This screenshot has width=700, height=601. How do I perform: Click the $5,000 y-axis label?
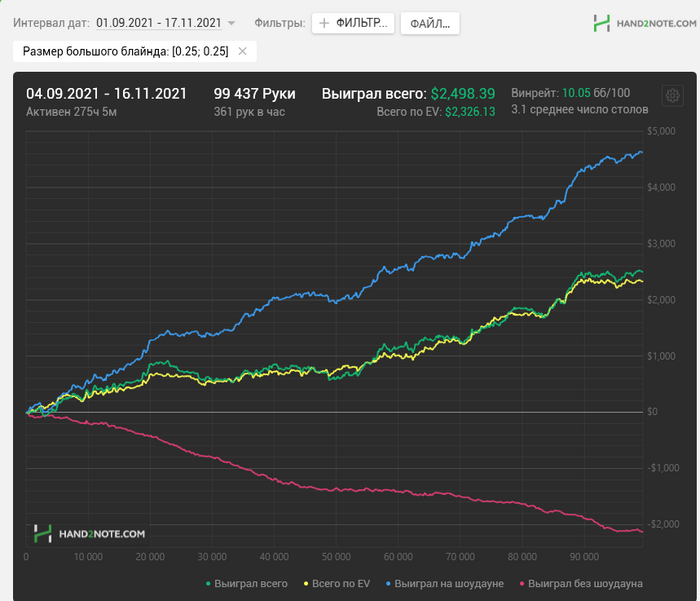coord(661,131)
